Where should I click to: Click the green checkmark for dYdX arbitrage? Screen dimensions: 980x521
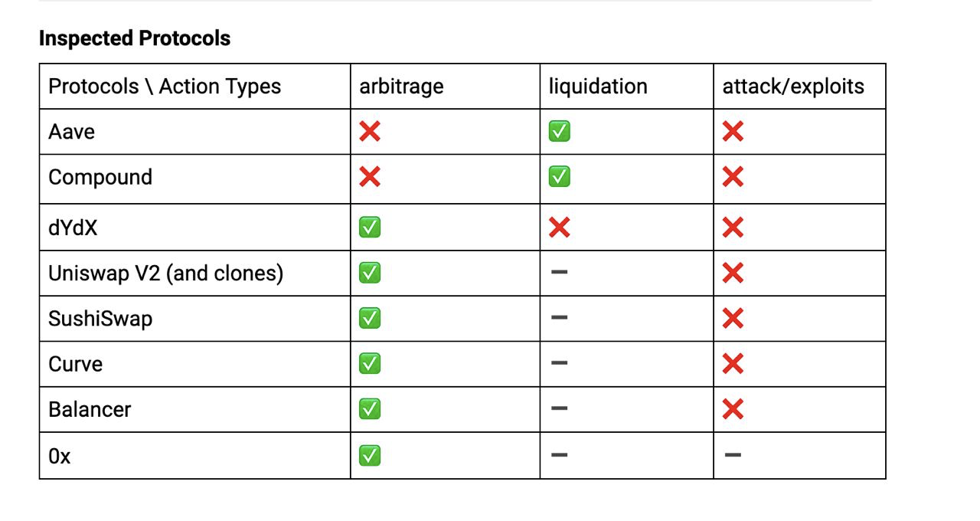[x=370, y=228]
